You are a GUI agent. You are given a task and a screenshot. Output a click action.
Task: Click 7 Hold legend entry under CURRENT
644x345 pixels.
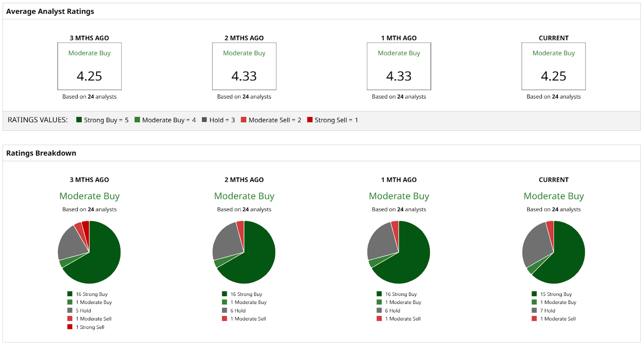(543, 311)
